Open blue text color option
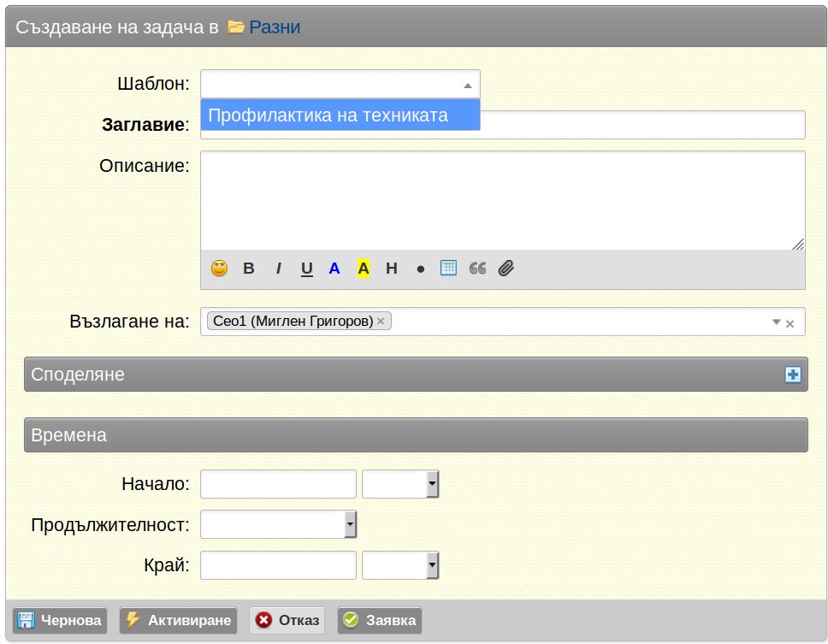828x644 pixels. tap(334, 269)
